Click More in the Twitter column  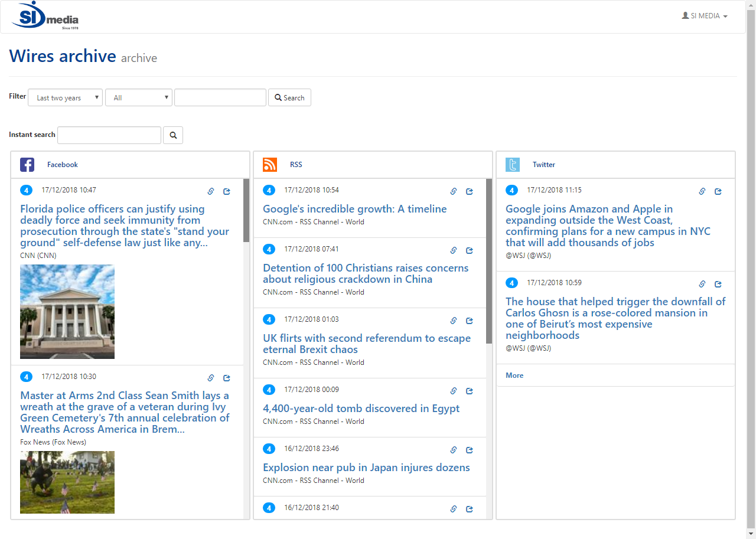(514, 375)
